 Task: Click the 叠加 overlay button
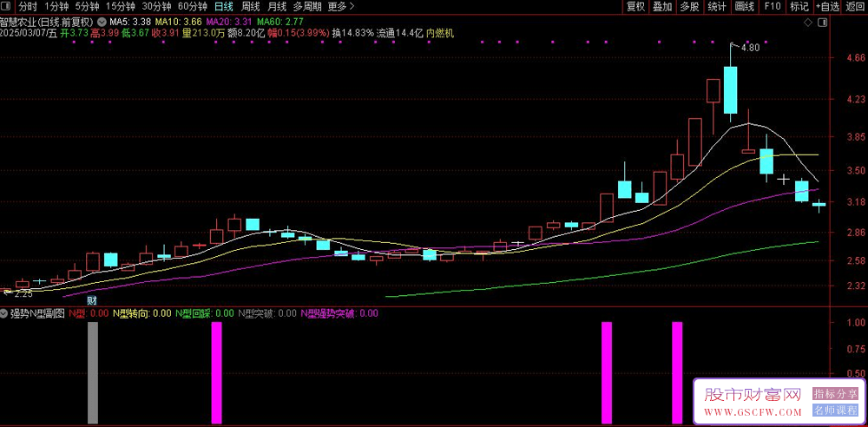pyautogui.click(x=662, y=7)
